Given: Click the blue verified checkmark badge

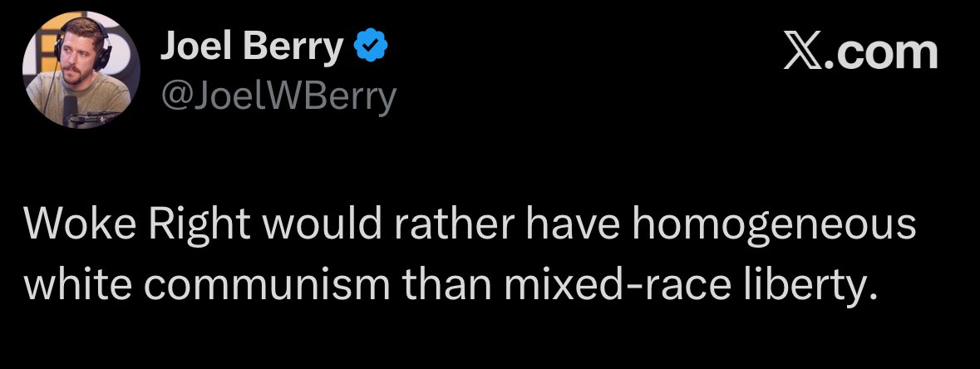Looking at the screenshot, I should tap(371, 47).
